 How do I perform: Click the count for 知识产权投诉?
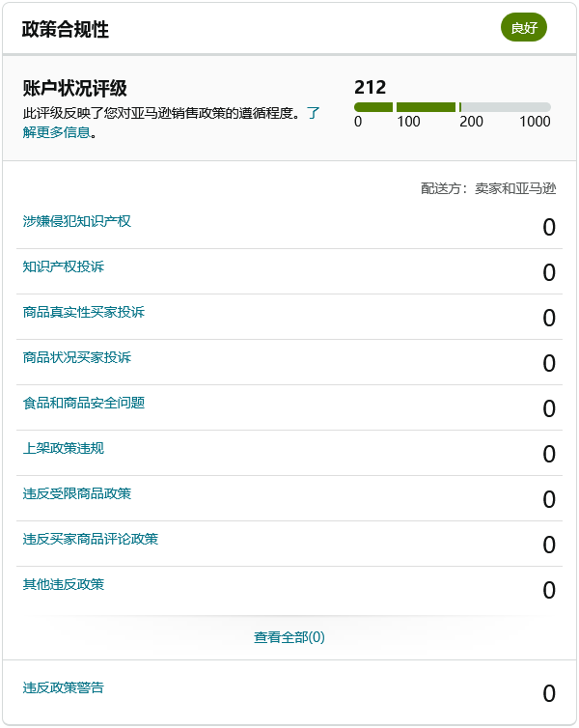pos(549,272)
